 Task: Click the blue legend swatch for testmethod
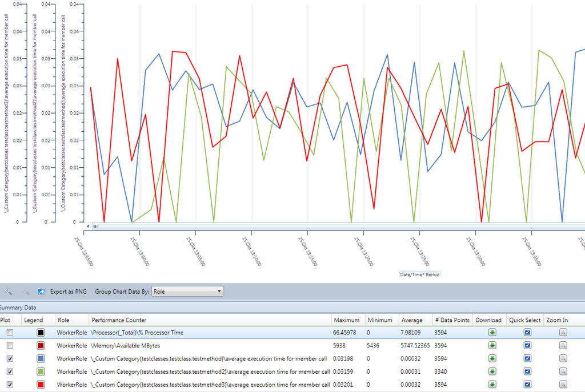coord(41,358)
